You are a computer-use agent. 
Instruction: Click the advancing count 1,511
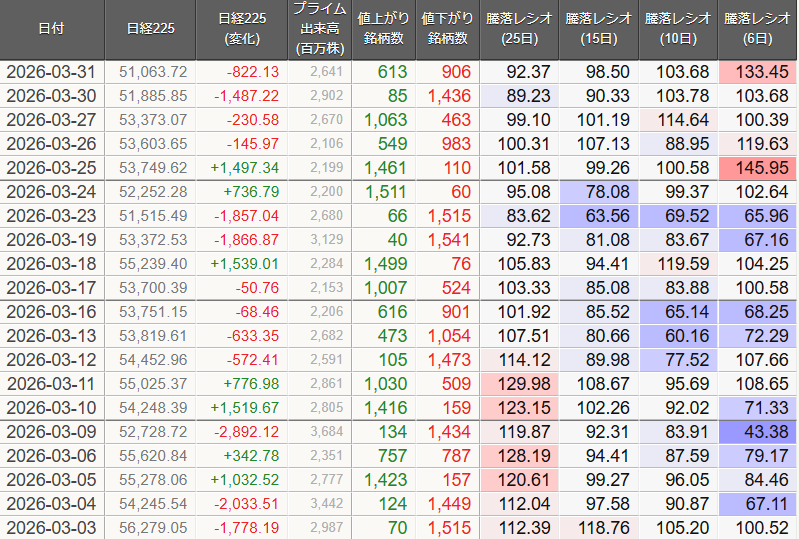385,191
